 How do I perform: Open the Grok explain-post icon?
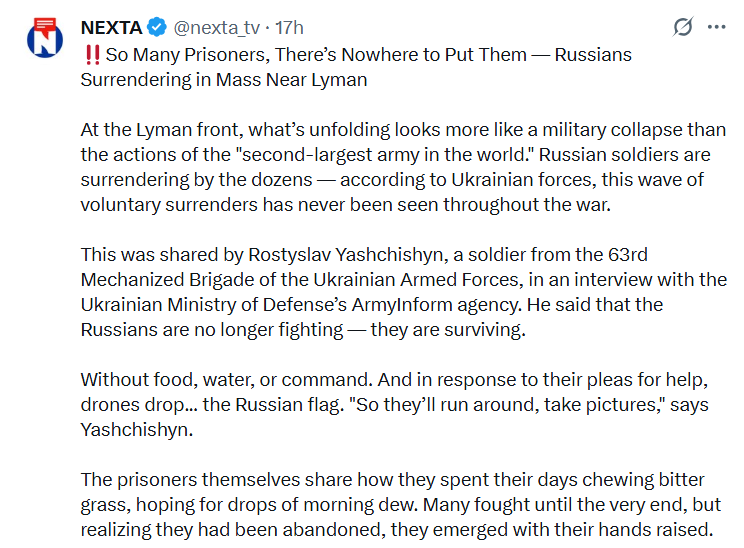683,27
